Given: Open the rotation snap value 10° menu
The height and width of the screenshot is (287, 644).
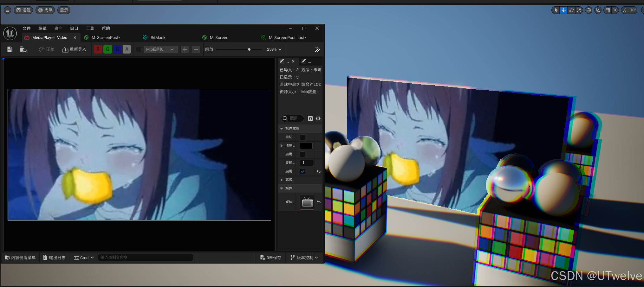Looking at the screenshot, I should pyautogui.click(x=633, y=10).
